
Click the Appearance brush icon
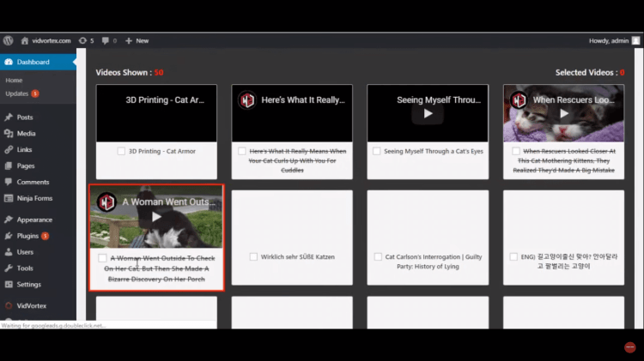coord(9,220)
